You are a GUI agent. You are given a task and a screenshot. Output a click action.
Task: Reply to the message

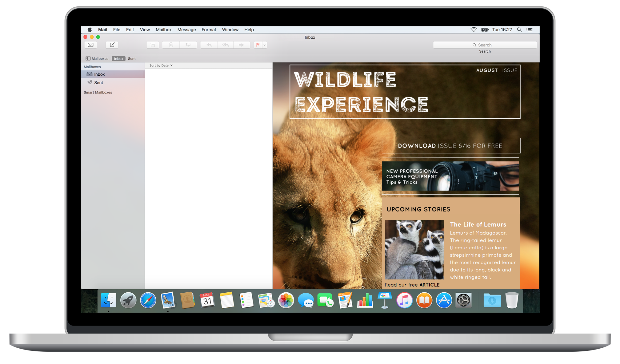(x=209, y=45)
